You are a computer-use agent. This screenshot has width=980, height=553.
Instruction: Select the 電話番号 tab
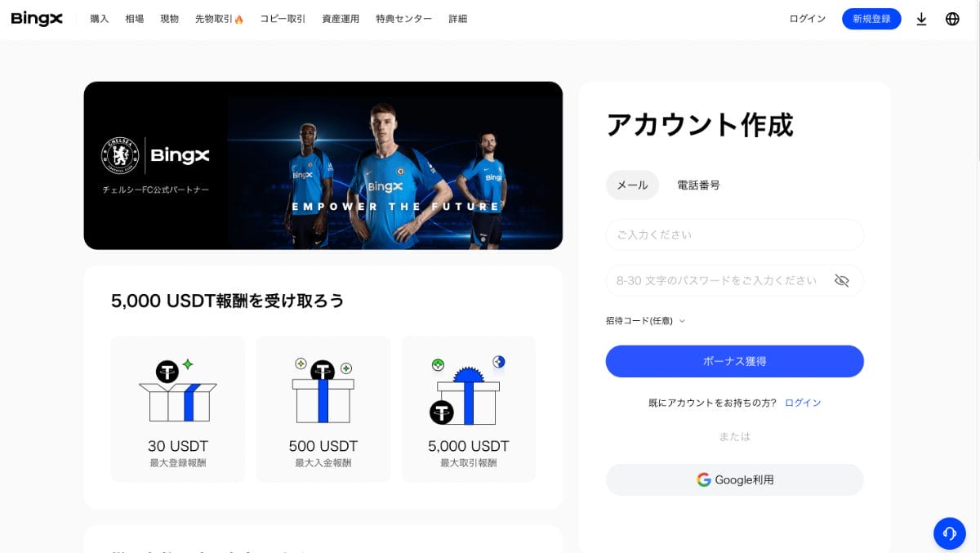698,185
